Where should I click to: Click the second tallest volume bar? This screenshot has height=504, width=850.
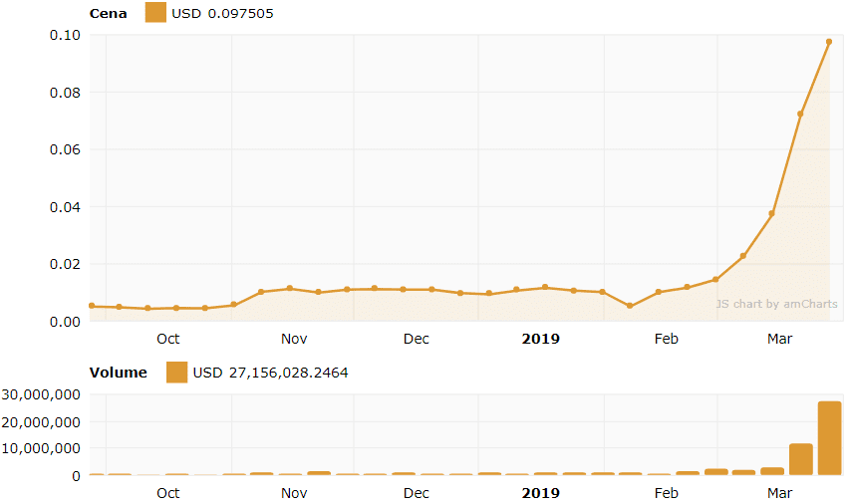800,459
